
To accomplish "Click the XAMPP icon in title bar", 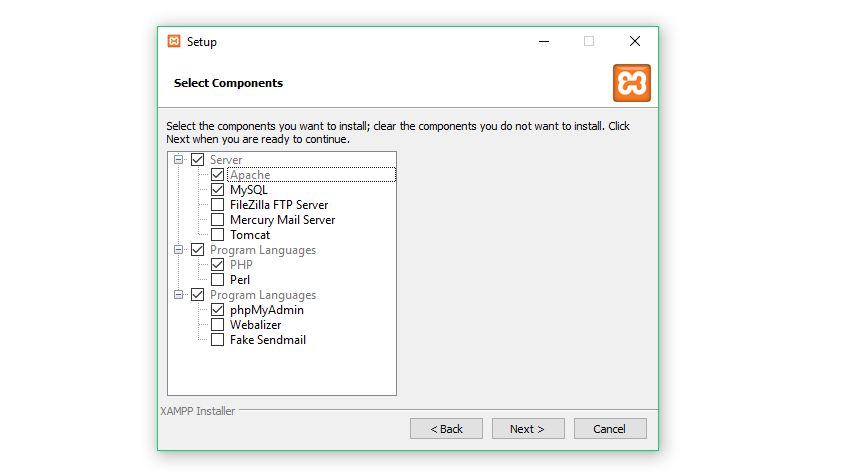I will point(173,41).
